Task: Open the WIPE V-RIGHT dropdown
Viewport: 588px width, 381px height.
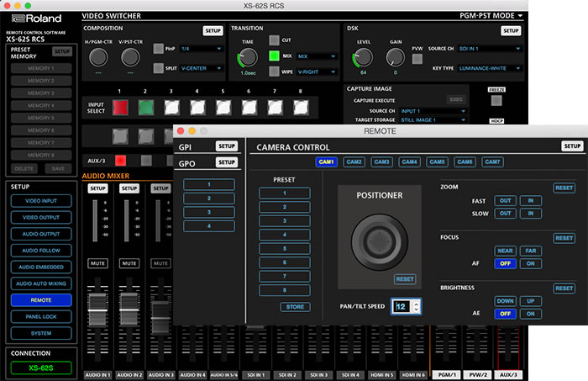Action: click(x=317, y=71)
